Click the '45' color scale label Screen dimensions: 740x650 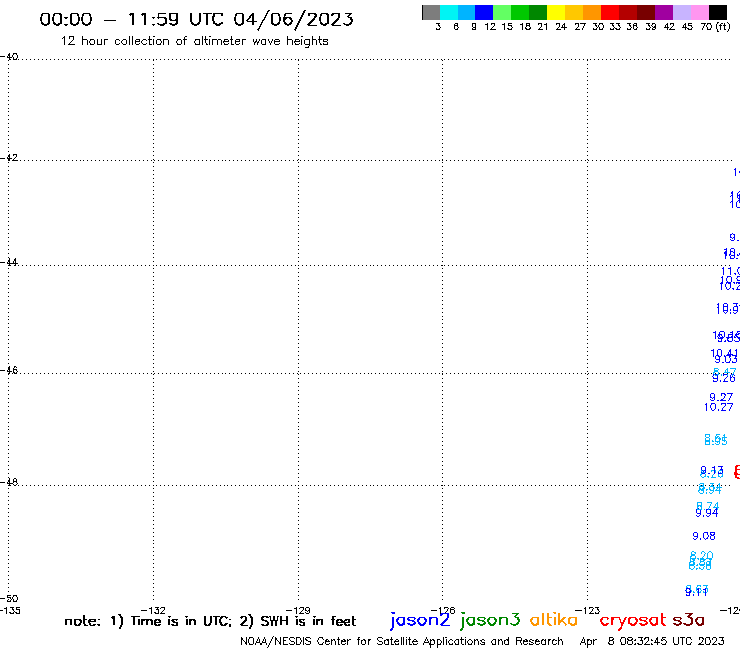coord(687,26)
